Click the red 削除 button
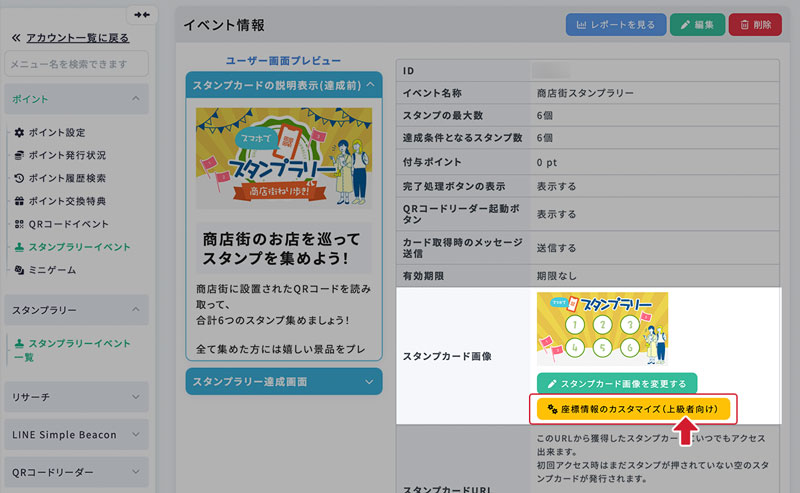800x493 pixels. click(x=755, y=25)
